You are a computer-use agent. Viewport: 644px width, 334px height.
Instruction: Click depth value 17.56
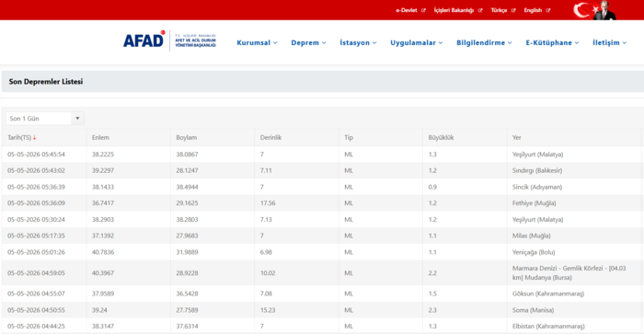(x=268, y=203)
